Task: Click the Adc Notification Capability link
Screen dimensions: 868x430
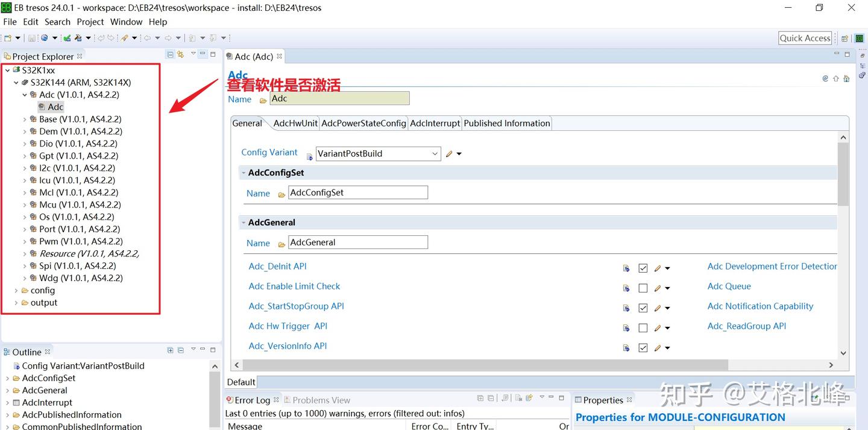Action: 761,306
